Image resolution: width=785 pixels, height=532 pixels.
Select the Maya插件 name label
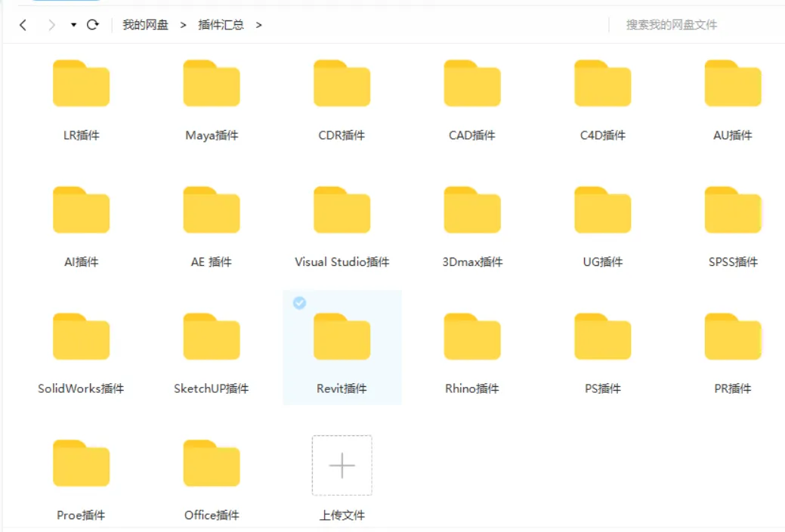[x=212, y=135]
